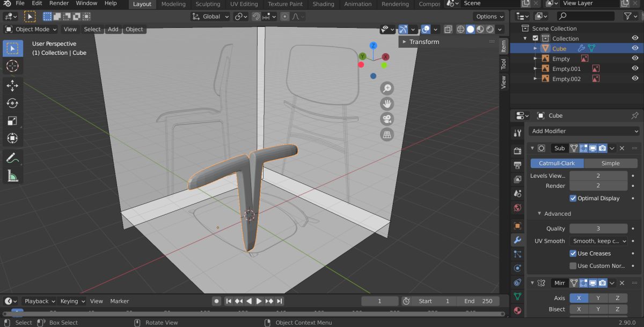Screen dimensions: 644x327
Task: Switch perspective/orthographic with grid gizmo
Action: pos(386,135)
